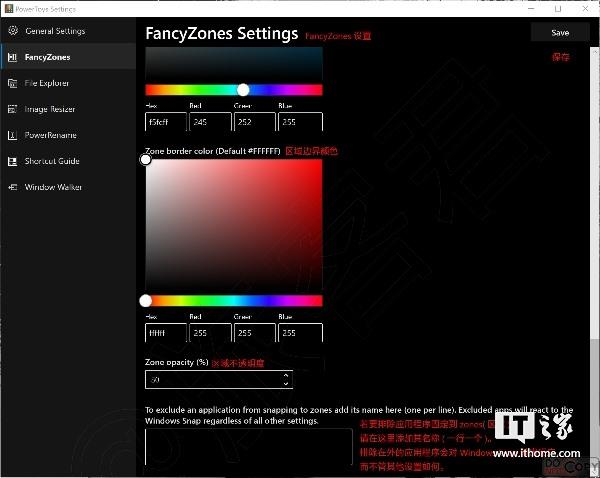The image size is (600, 478).
Task: Click the zone border hue slider thumb
Action: coord(145,301)
